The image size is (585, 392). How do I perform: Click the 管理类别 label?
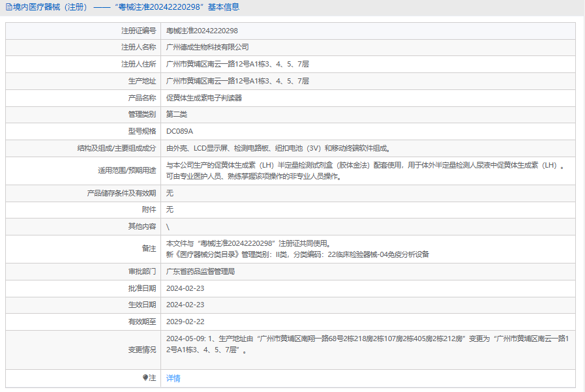142,114
